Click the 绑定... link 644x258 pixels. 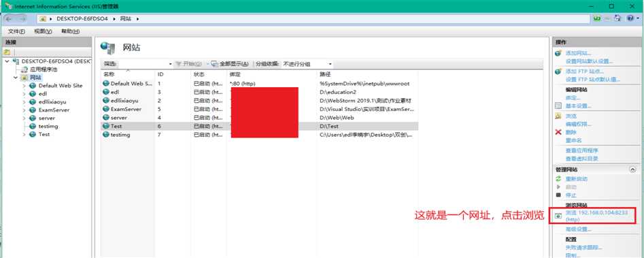(573, 98)
